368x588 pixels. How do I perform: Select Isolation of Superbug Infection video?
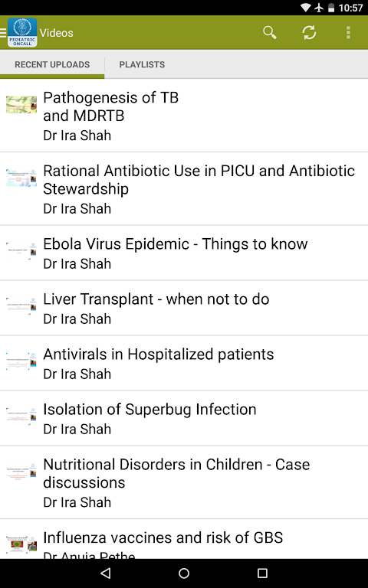[x=184, y=418]
